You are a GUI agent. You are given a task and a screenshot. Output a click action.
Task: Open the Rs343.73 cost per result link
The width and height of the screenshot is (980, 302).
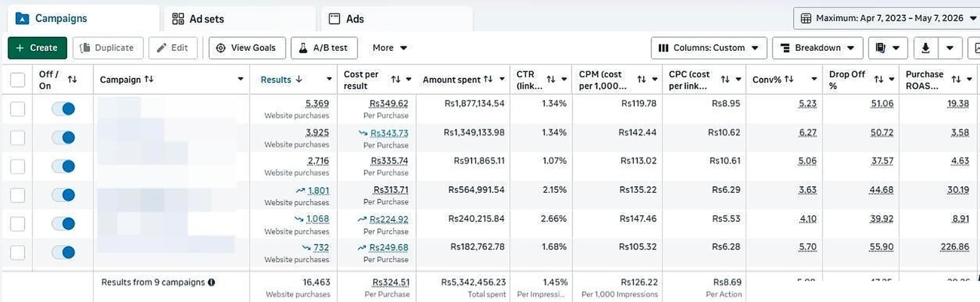click(x=389, y=133)
